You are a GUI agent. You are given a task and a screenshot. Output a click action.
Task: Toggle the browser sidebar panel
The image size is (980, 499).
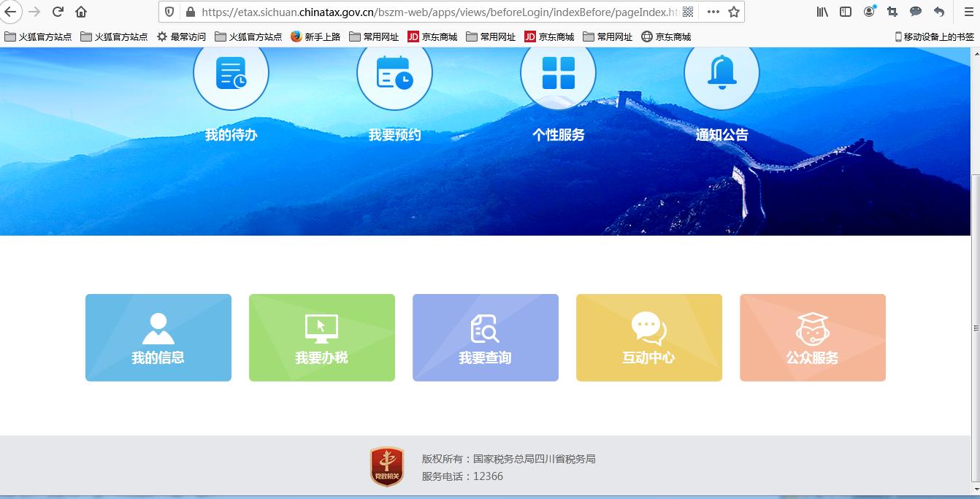844,12
